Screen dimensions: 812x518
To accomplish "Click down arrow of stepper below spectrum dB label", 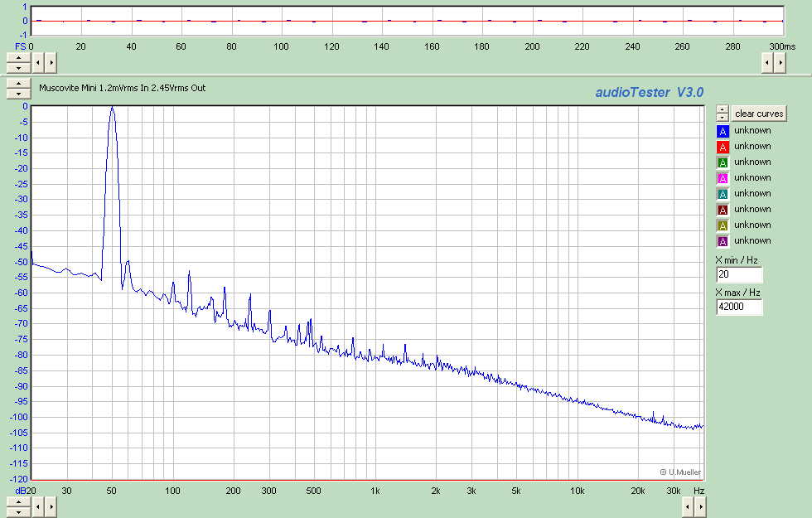I will coord(18,512).
